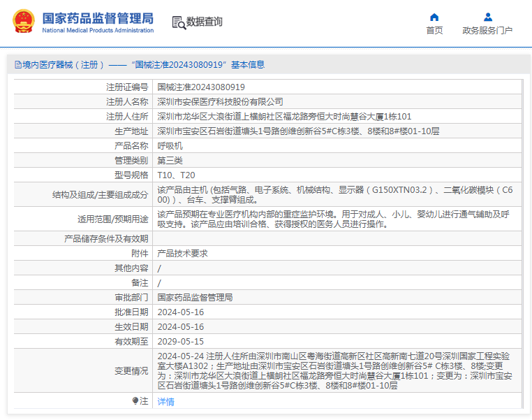Click the 备注 label
This screenshot has width=532, height=420.
point(140,283)
